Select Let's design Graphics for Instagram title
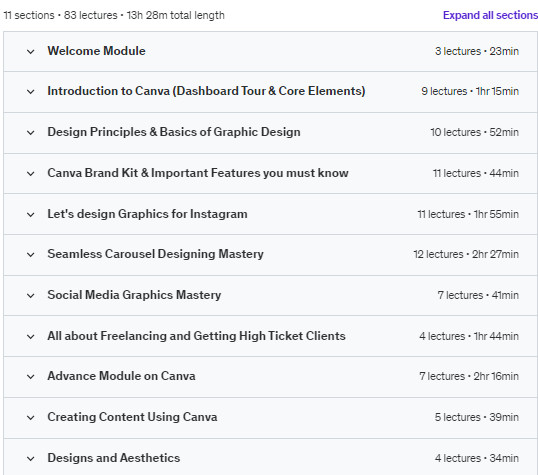This screenshot has height=475, width=538. [x=148, y=214]
